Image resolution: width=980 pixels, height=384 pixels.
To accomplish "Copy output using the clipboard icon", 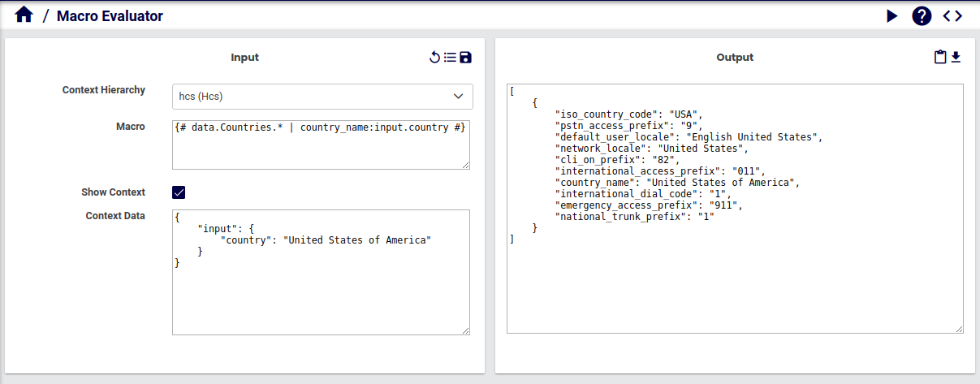I will tap(940, 58).
